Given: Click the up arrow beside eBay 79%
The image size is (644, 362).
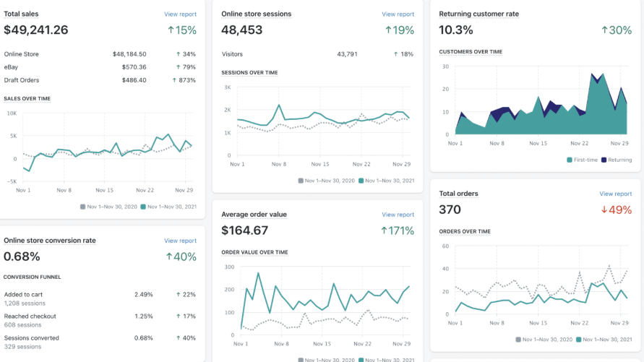Looking at the screenshot, I should (x=178, y=67).
